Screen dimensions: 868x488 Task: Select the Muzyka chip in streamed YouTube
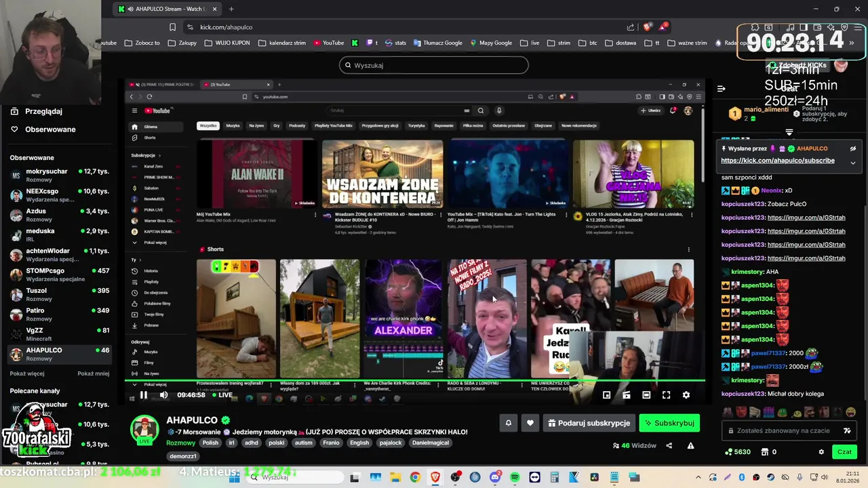click(233, 125)
